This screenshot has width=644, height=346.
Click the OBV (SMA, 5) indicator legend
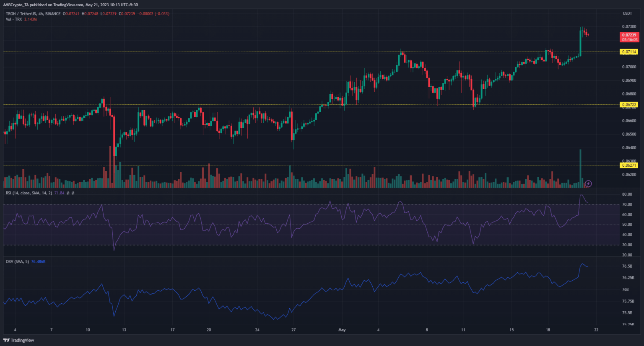coord(17,262)
